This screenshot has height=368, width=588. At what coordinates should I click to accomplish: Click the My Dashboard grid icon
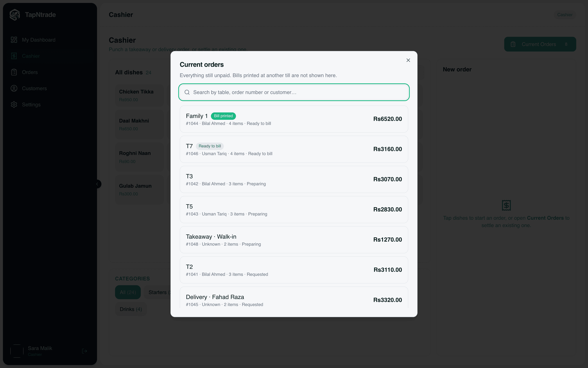pyautogui.click(x=14, y=40)
